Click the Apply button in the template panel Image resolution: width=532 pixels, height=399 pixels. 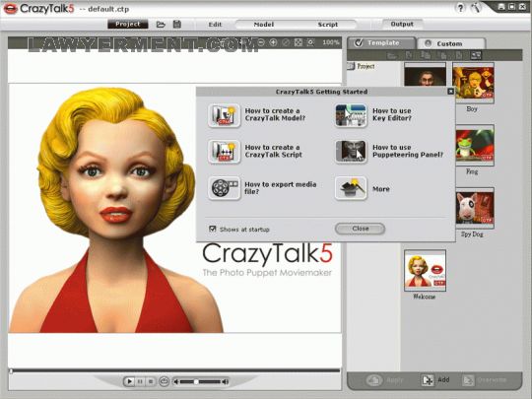(x=385, y=380)
